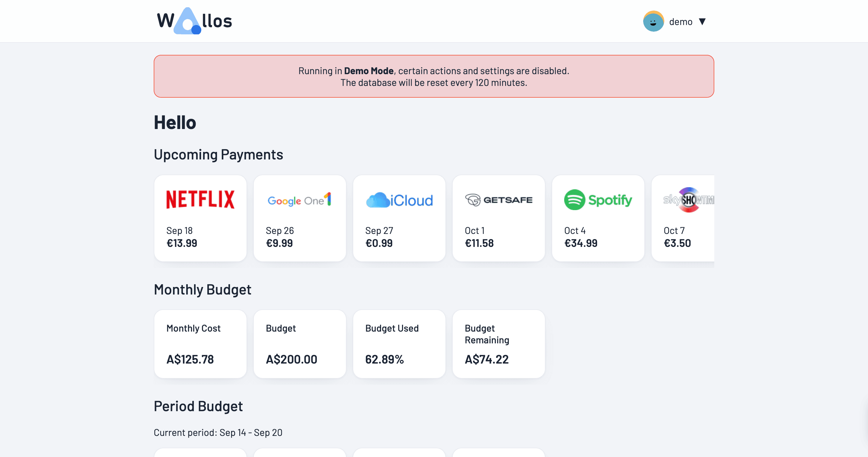Click the Period Budget heading
This screenshot has height=457, width=868.
(198, 406)
